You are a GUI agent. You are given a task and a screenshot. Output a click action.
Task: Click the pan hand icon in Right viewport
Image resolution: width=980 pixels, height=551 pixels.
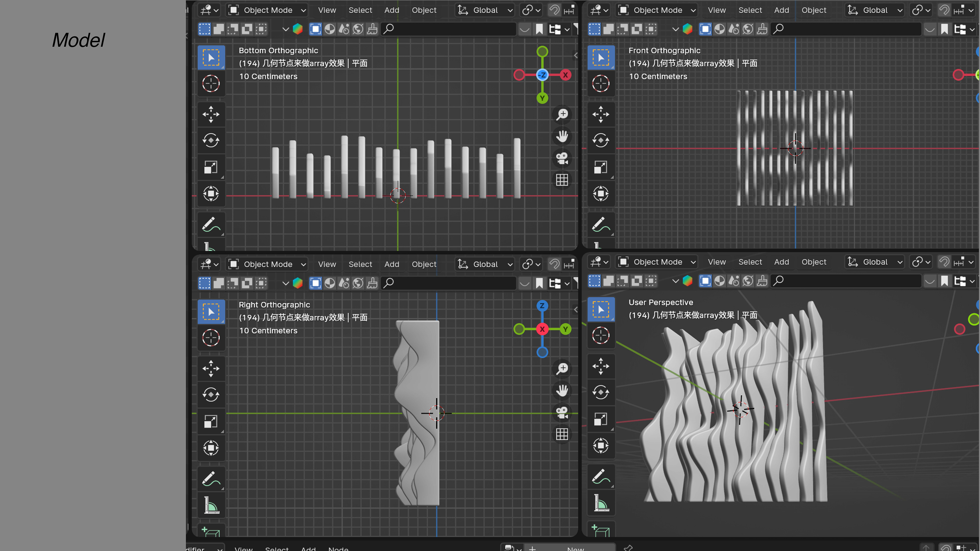(x=562, y=391)
